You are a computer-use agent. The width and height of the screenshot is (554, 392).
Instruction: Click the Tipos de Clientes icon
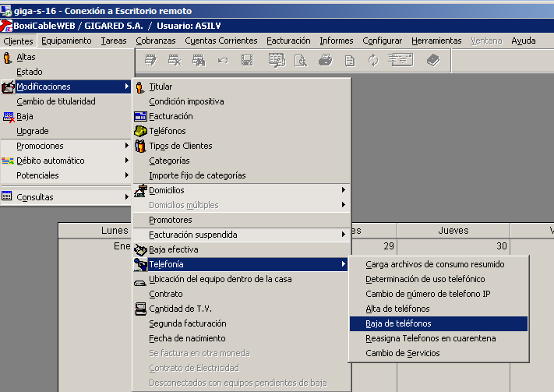(140, 146)
